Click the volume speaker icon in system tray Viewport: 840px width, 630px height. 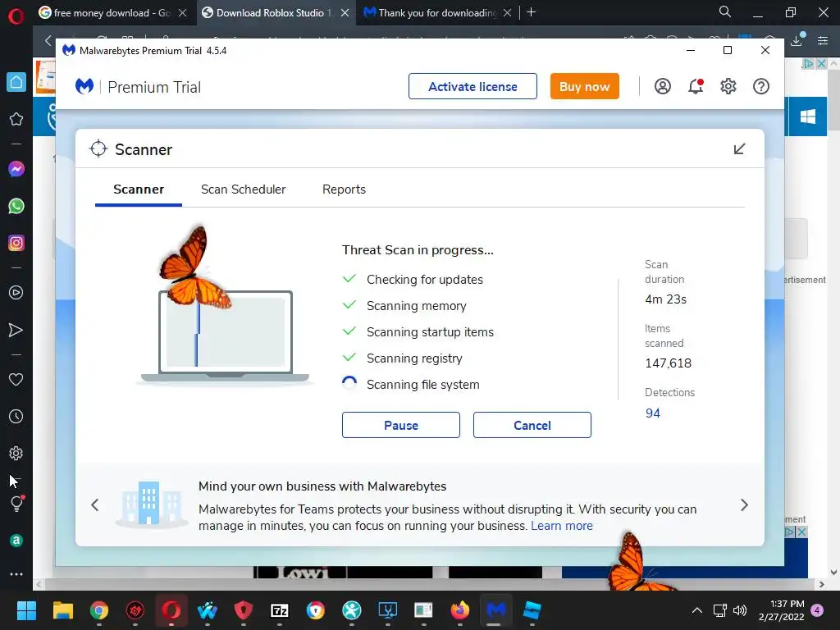pos(740,610)
